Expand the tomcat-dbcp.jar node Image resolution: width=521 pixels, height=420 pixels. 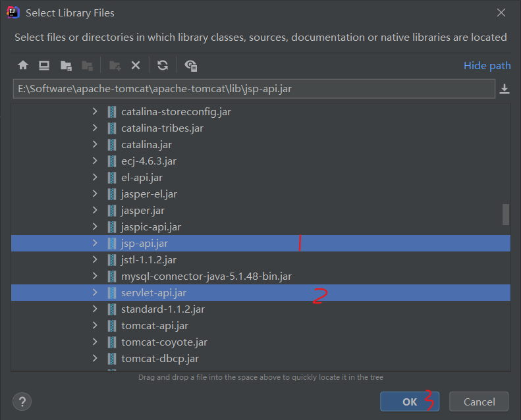(95, 358)
